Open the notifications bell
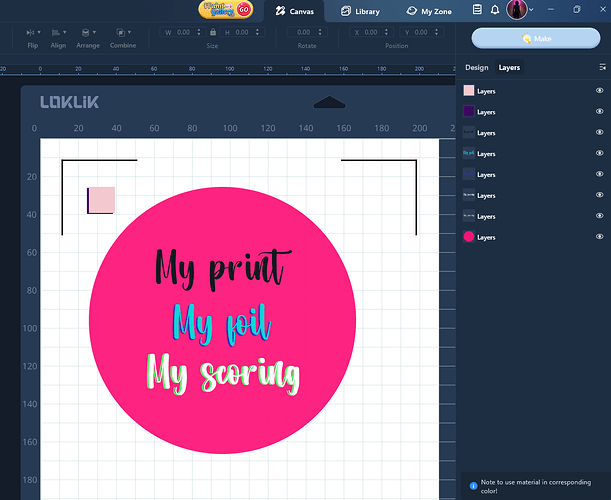Image resolution: width=611 pixels, height=500 pixels. (496, 10)
